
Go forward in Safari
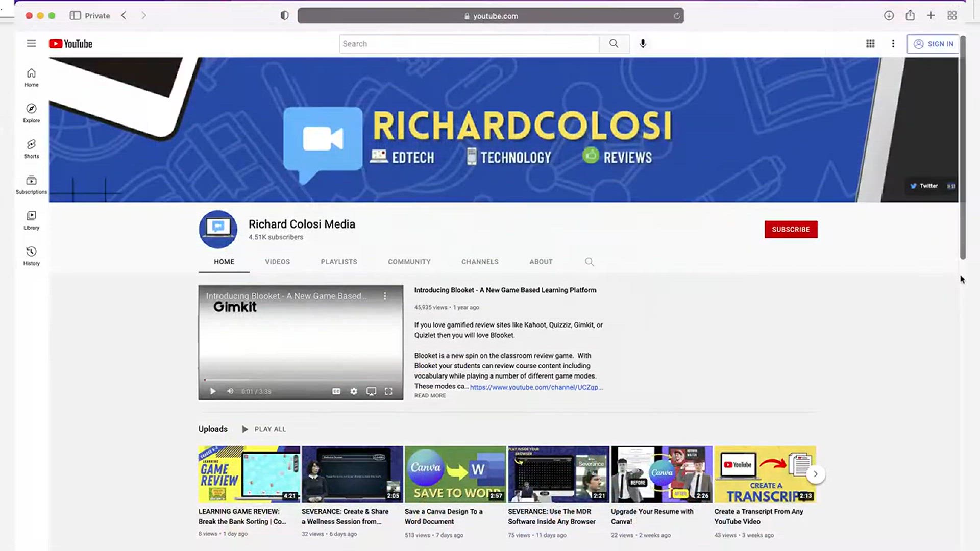click(x=144, y=15)
